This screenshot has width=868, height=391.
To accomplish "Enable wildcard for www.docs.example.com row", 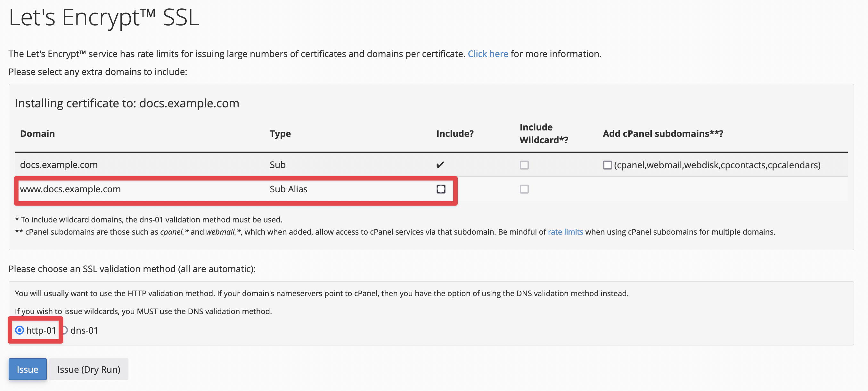I will click(x=524, y=189).
